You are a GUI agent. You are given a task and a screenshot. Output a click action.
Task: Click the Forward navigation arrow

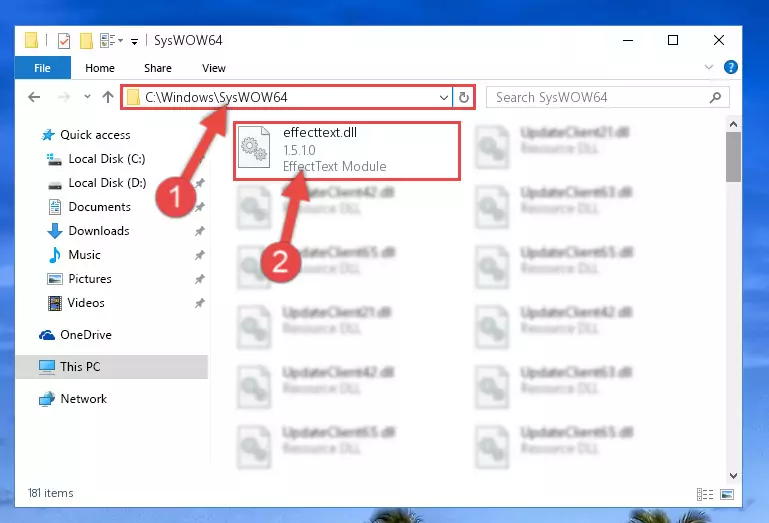pyautogui.click(x=64, y=97)
